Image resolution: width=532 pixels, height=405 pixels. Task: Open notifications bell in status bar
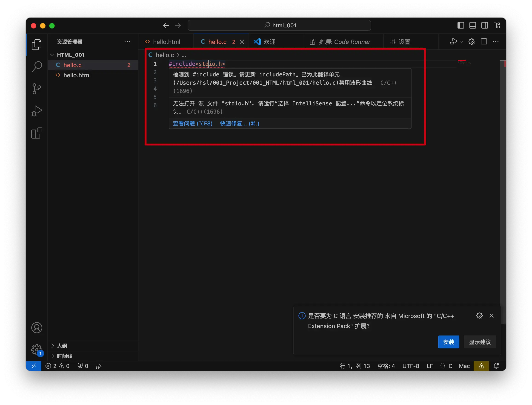tap(496, 366)
